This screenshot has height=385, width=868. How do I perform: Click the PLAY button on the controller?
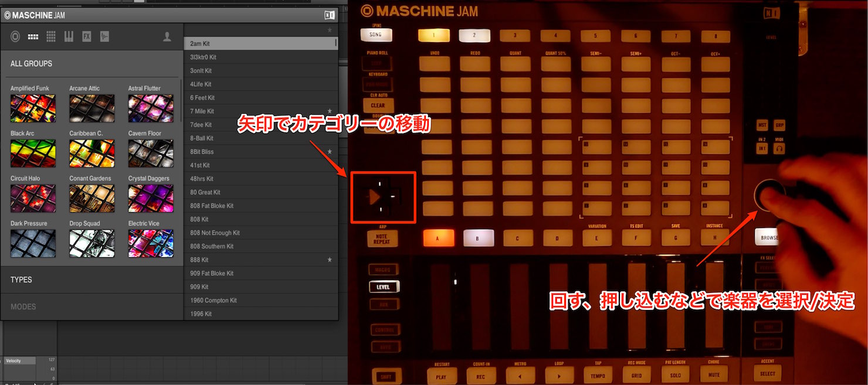pos(442,375)
